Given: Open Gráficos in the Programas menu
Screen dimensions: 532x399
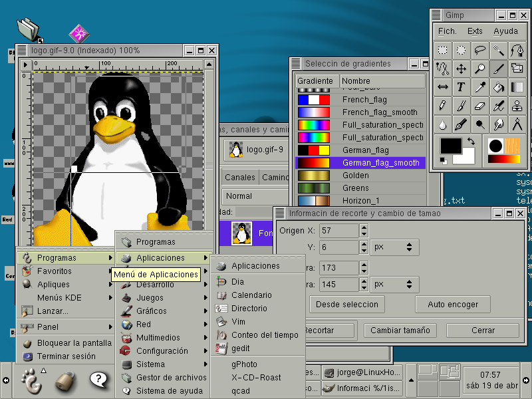Looking at the screenshot, I should (x=164, y=311).
